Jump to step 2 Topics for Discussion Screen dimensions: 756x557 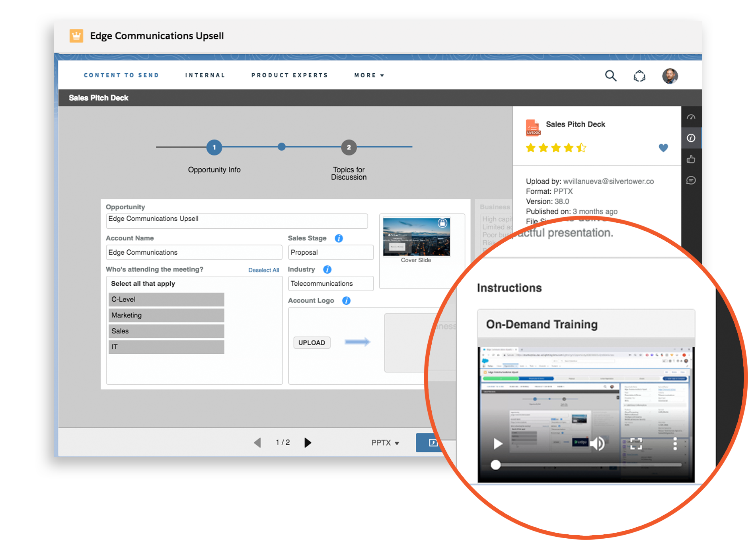[x=349, y=148]
